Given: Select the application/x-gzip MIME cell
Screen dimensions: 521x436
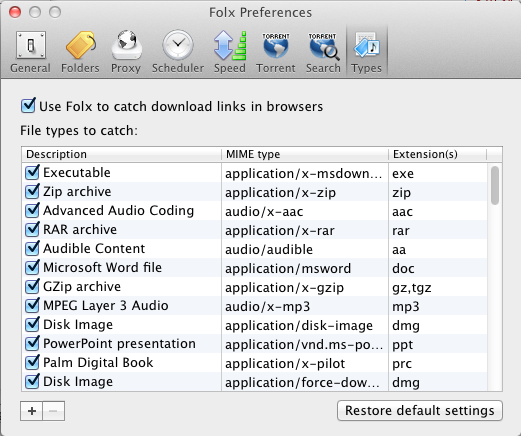Looking at the screenshot, I should point(305,287).
